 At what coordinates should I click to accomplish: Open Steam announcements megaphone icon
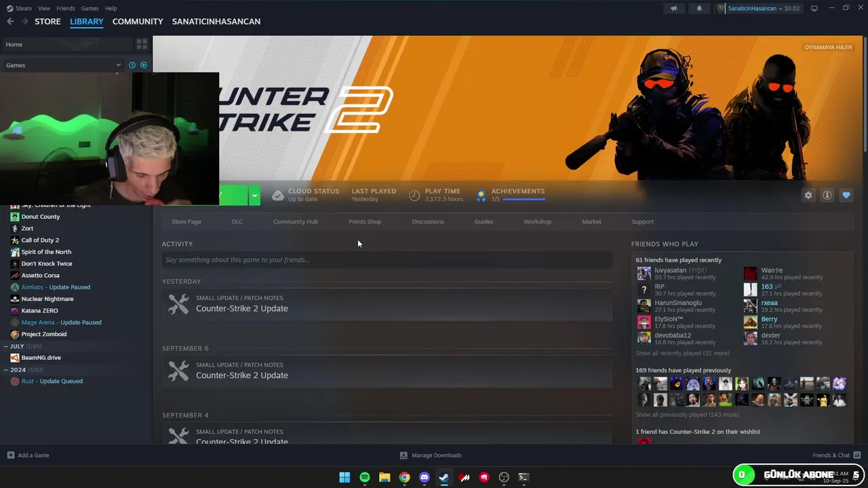coord(674,8)
